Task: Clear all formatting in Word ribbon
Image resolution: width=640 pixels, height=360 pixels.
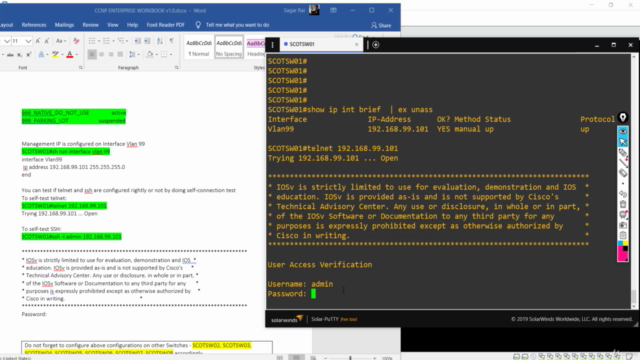Action: coord(76,41)
